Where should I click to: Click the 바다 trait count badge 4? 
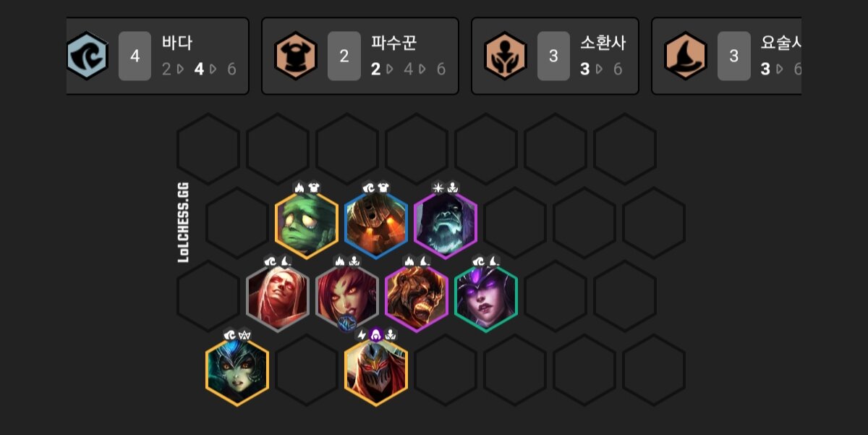point(135,56)
